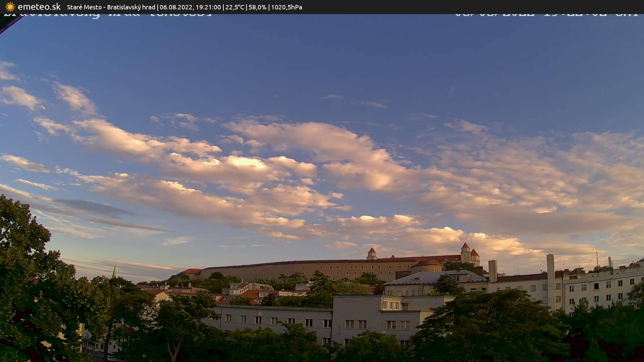Click the emeteo.sk sun logo icon
The width and height of the screenshot is (644, 362).
[10, 7]
